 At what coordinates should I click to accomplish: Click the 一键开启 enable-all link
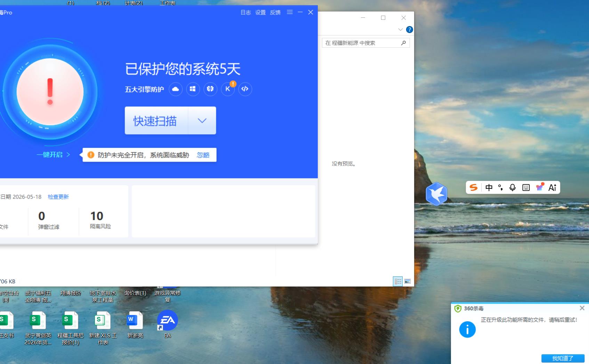tap(53, 155)
